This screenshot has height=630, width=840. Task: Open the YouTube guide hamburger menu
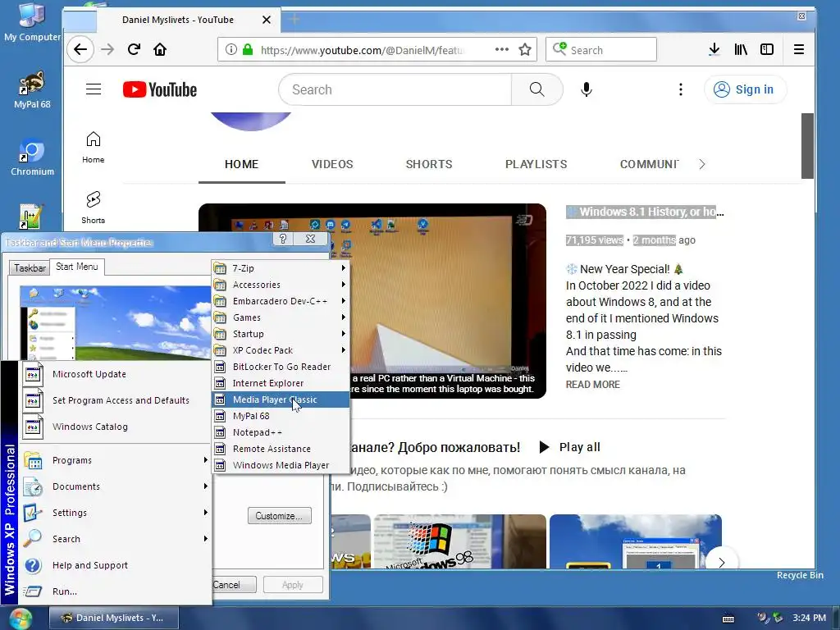tap(94, 89)
